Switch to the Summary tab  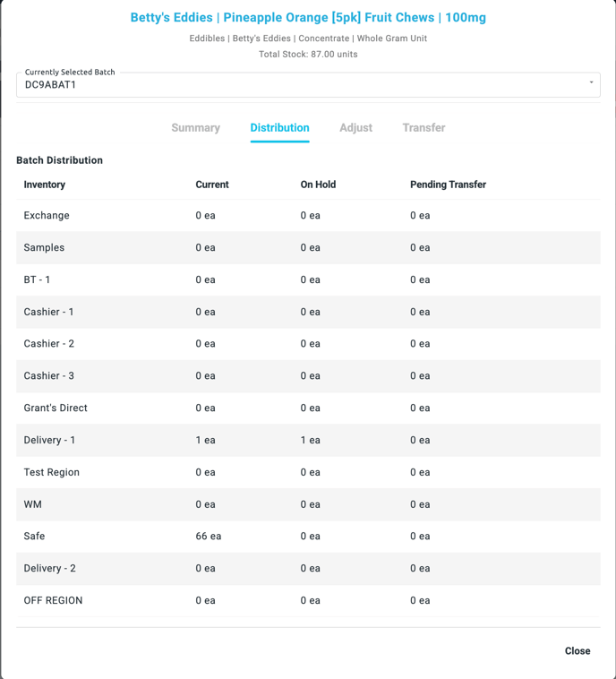click(x=195, y=128)
